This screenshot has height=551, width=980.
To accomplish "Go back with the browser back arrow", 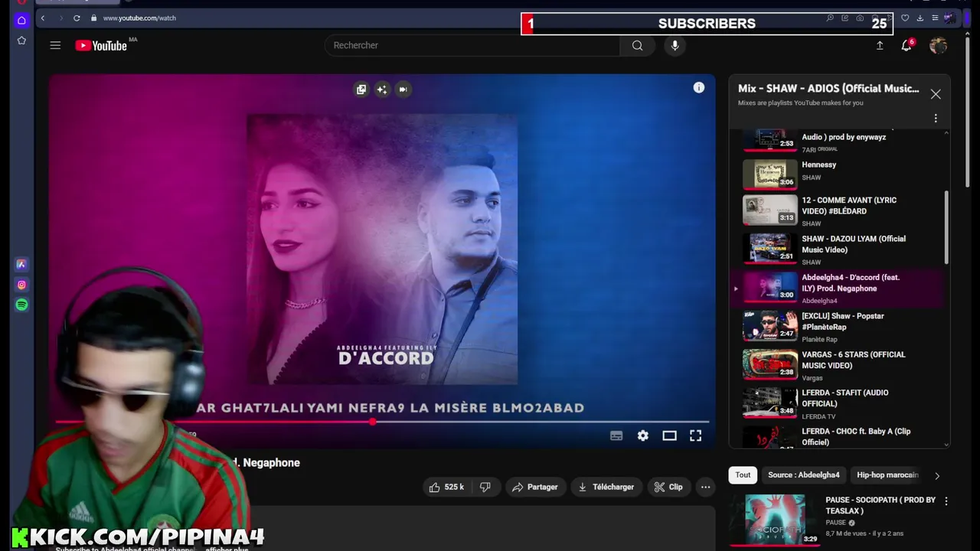I will 43,18.
